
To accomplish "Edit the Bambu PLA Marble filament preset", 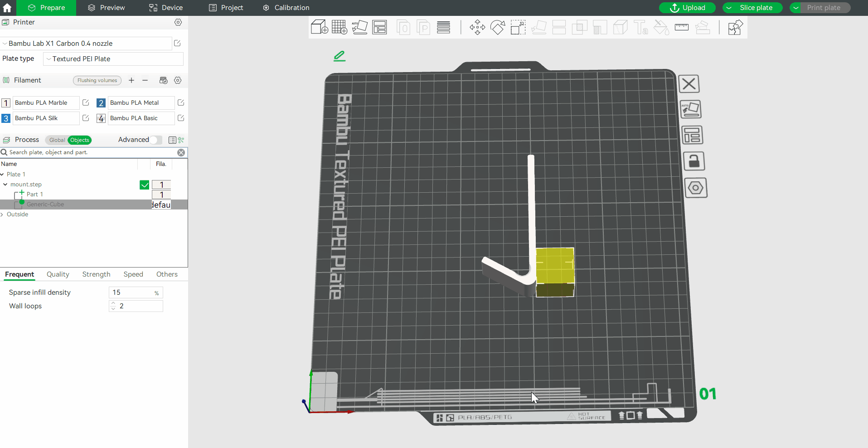I will (x=86, y=102).
